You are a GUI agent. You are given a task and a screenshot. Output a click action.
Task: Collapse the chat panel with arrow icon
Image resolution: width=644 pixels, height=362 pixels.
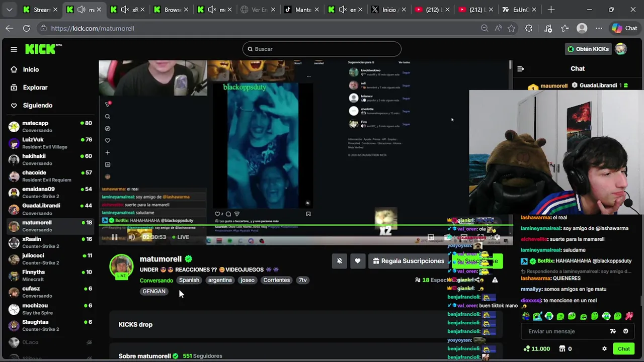[521, 69]
